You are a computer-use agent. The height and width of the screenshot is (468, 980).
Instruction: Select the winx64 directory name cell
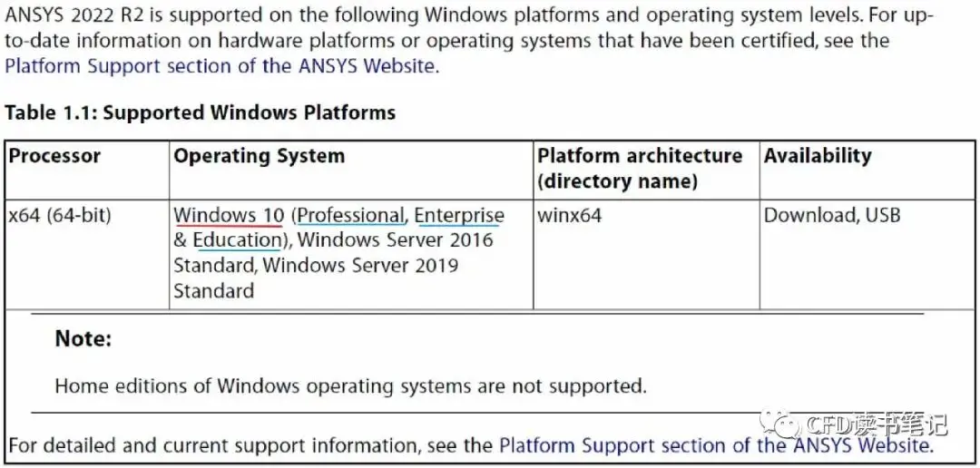click(569, 216)
